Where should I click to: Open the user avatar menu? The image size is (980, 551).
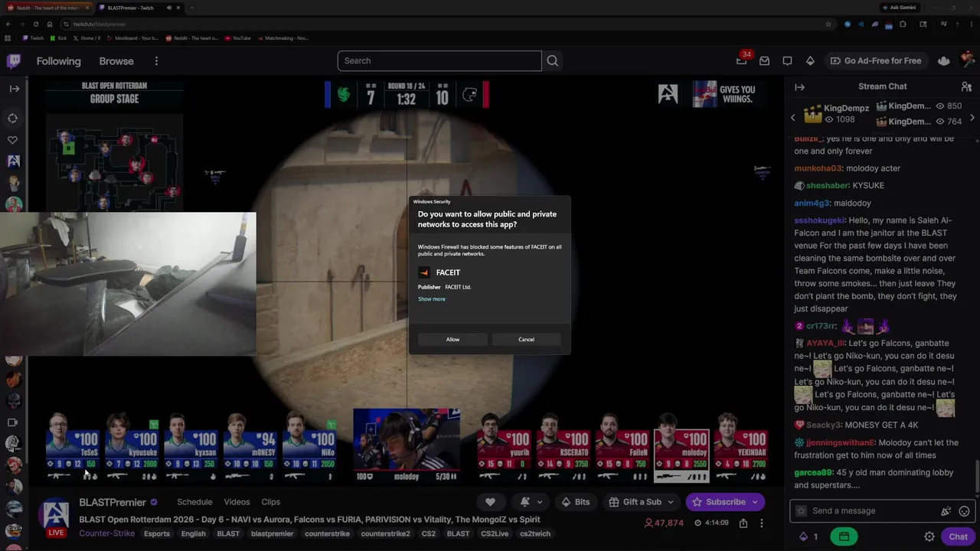[x=967, y=60]
